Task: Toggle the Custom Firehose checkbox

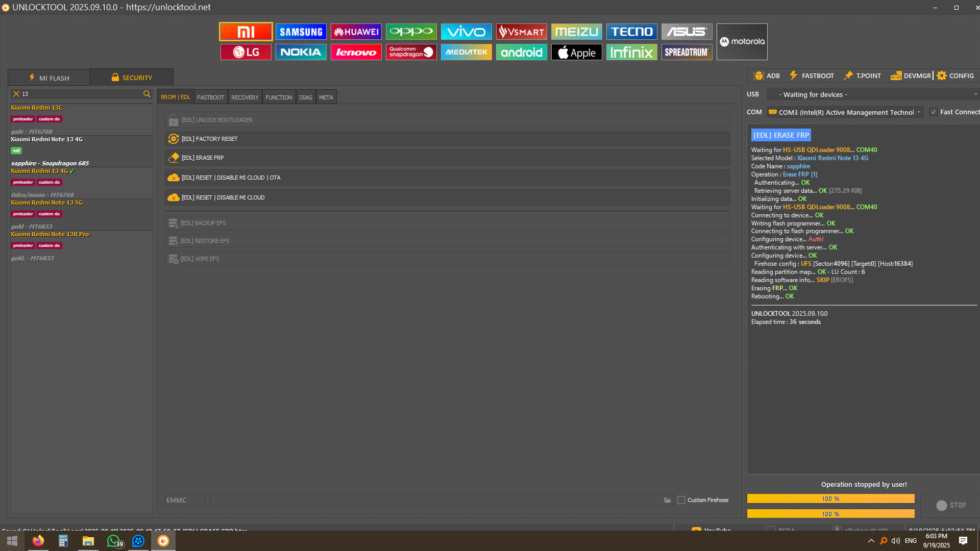Action: (x=681, y=500)
